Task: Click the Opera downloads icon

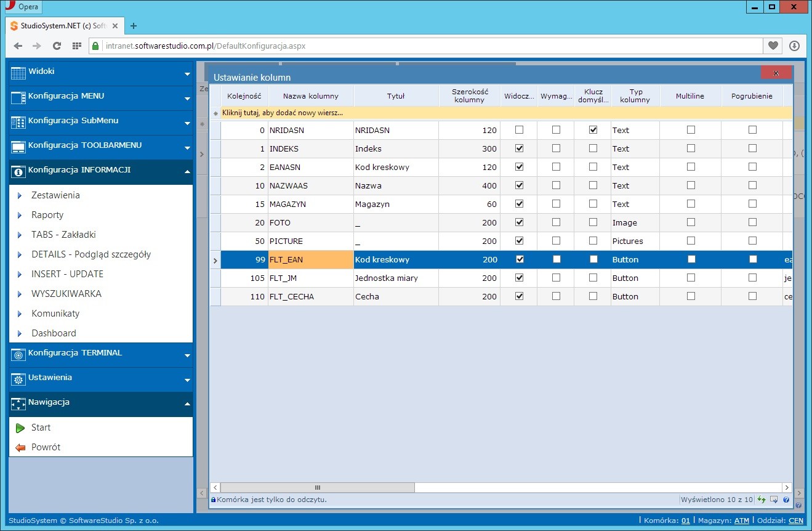Action: click(x=794, y=46)
